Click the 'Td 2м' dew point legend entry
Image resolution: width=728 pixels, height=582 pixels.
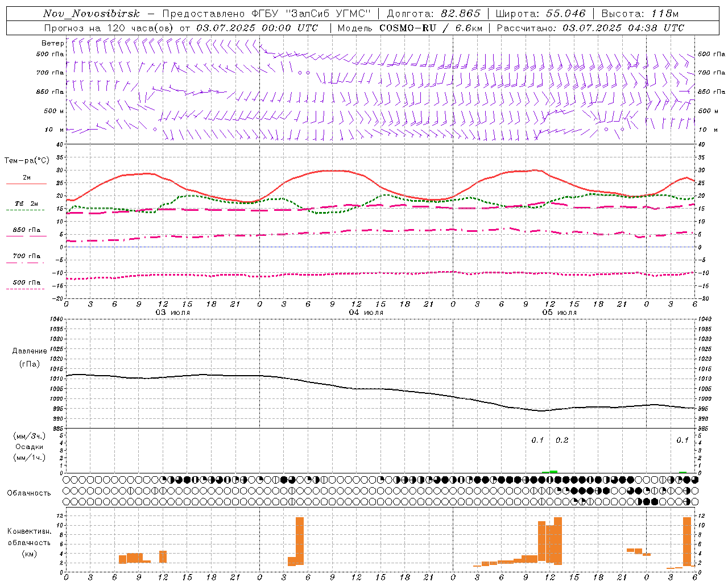tap(27, 203)
